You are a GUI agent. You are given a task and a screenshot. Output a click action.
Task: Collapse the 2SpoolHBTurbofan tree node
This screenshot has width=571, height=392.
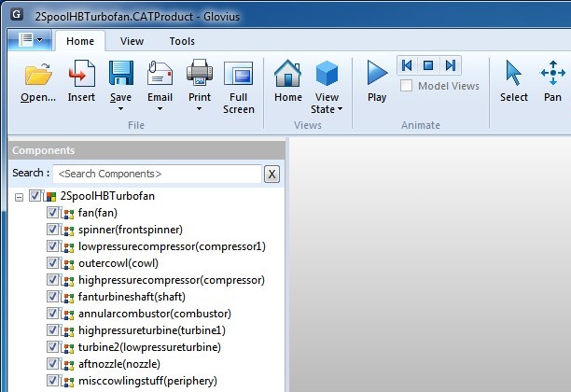[20, 196]
